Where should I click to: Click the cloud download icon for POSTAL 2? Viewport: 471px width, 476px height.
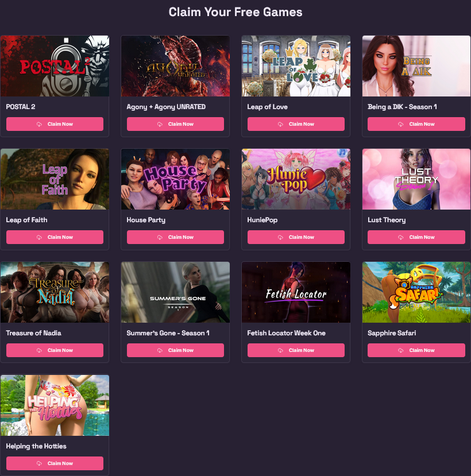click(39, 124)
